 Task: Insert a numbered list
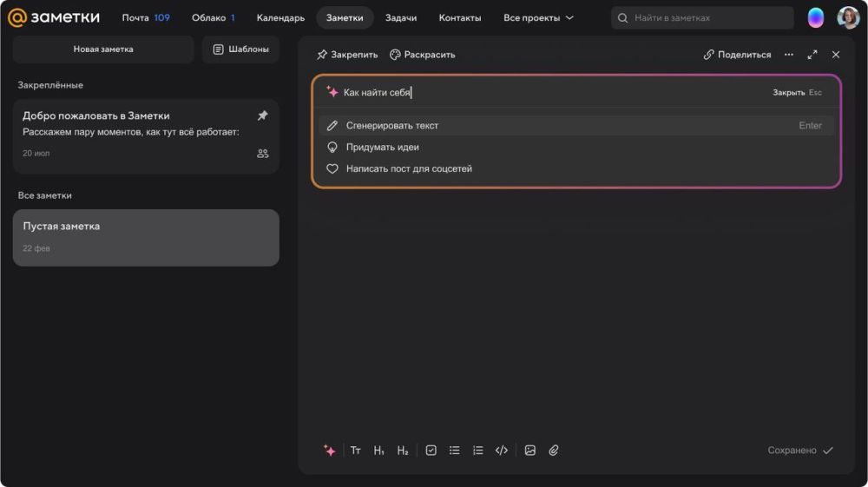coord(477,451)
